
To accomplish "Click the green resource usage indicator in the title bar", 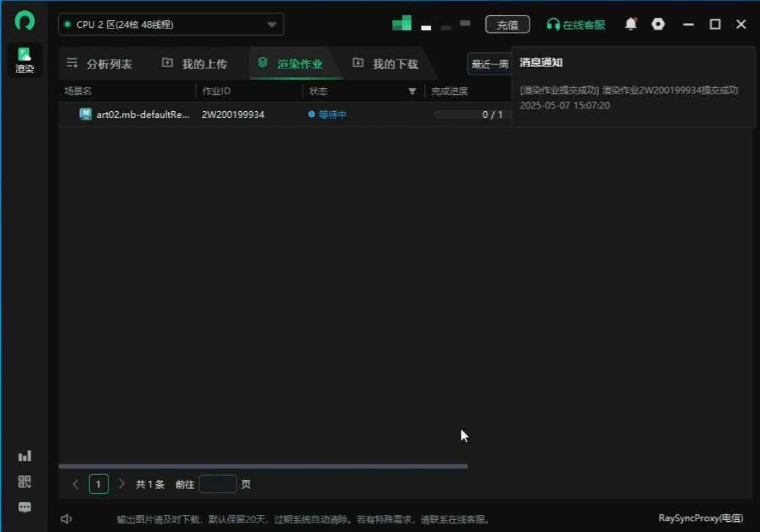I will (x=401, y=22).
